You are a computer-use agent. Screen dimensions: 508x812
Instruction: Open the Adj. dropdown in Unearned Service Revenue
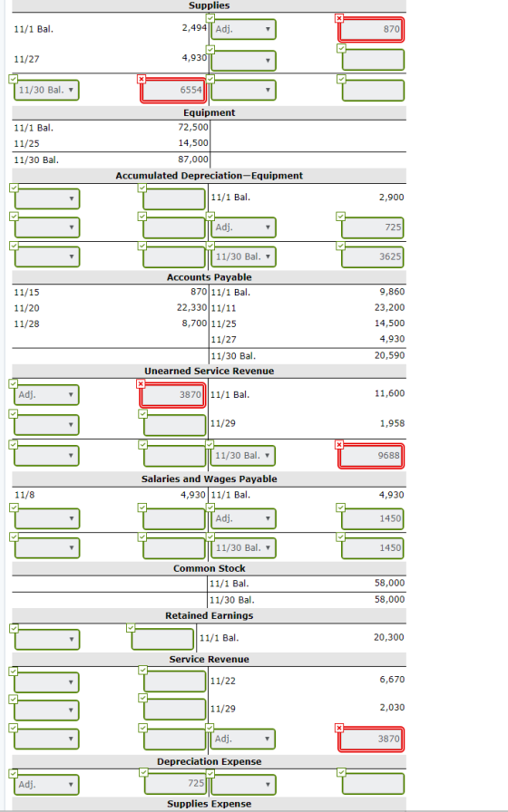click(x=46, y=395)
